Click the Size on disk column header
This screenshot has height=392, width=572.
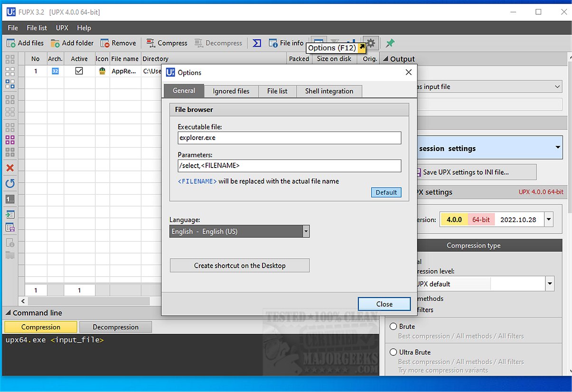(x=334, y=59)
